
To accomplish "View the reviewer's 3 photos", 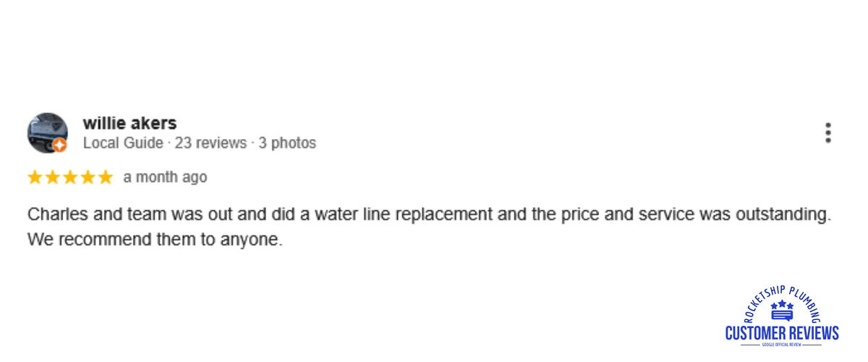I will tap(287, 143).
